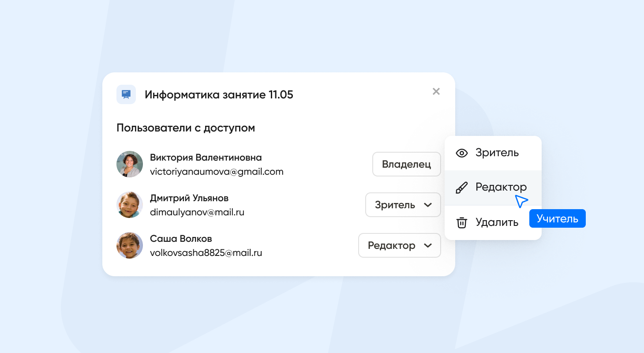Open the Редактор dropdown for Саша Волков
This screenshot has height=353, width=644.
tap(399, 245)
